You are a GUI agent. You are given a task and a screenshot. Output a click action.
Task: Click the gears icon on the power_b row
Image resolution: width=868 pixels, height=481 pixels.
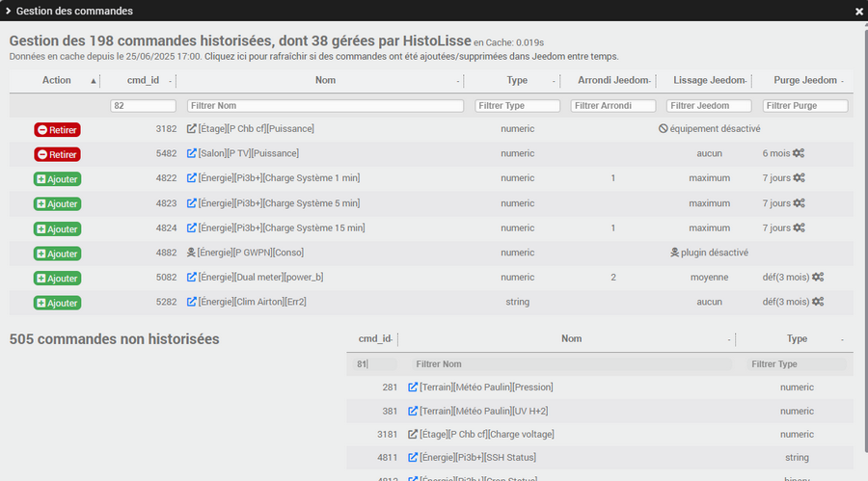818,278
